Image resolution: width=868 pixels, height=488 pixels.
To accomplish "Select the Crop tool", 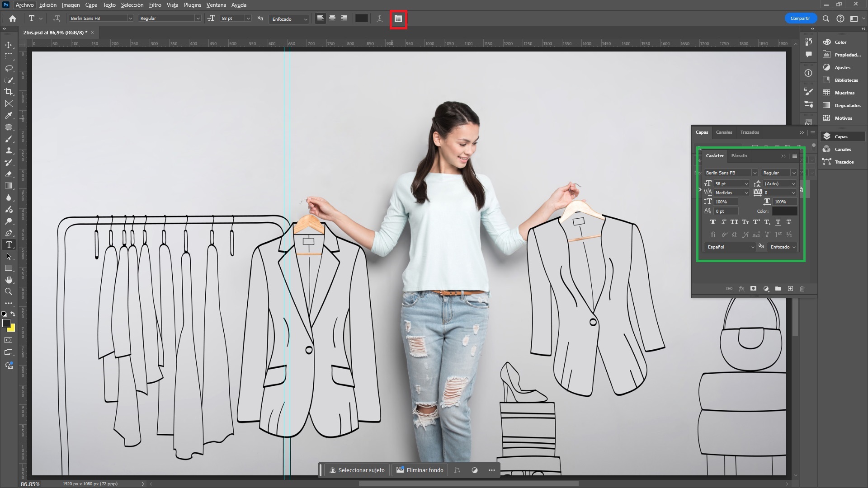I will click(9, 92).
